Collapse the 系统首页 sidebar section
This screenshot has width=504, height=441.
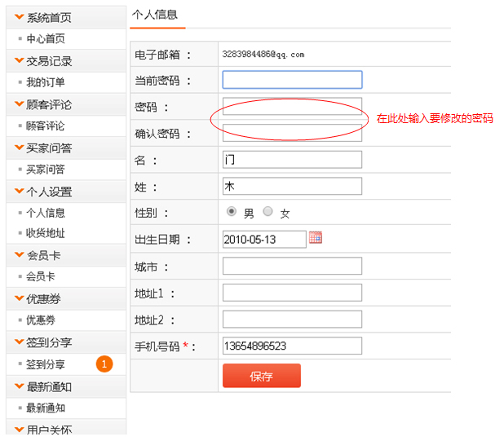click(20, 17)
